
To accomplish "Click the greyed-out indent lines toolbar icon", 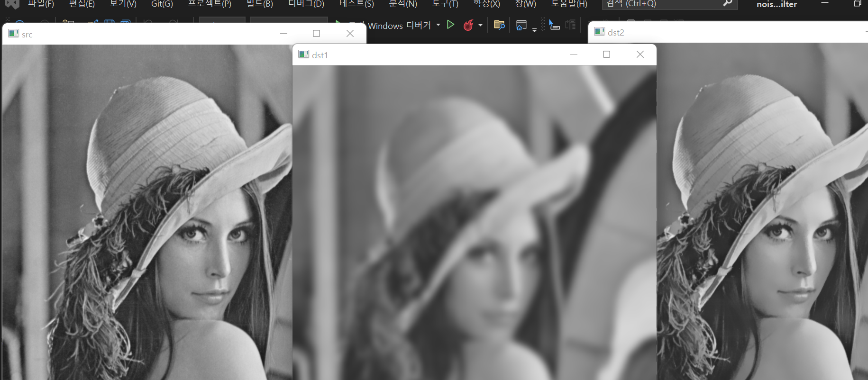I will point(571,25).
